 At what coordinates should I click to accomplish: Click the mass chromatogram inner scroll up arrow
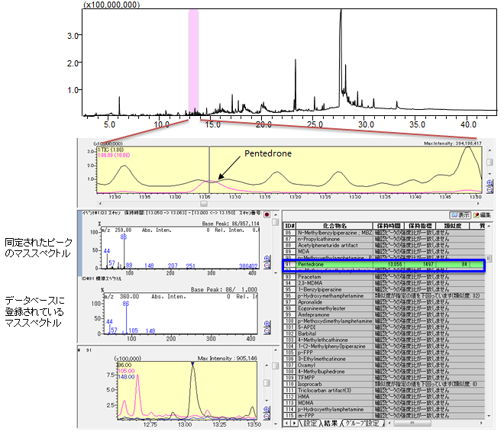pos(267,366)
